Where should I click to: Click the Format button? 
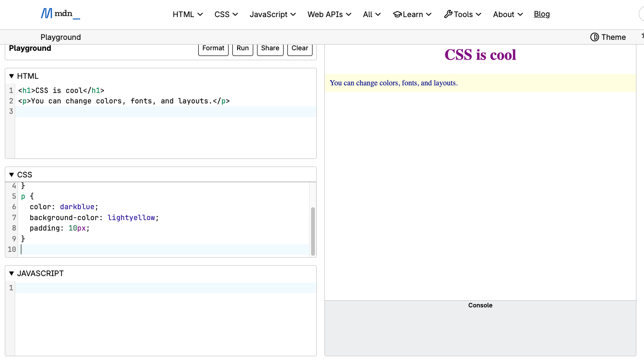(213, 48)
